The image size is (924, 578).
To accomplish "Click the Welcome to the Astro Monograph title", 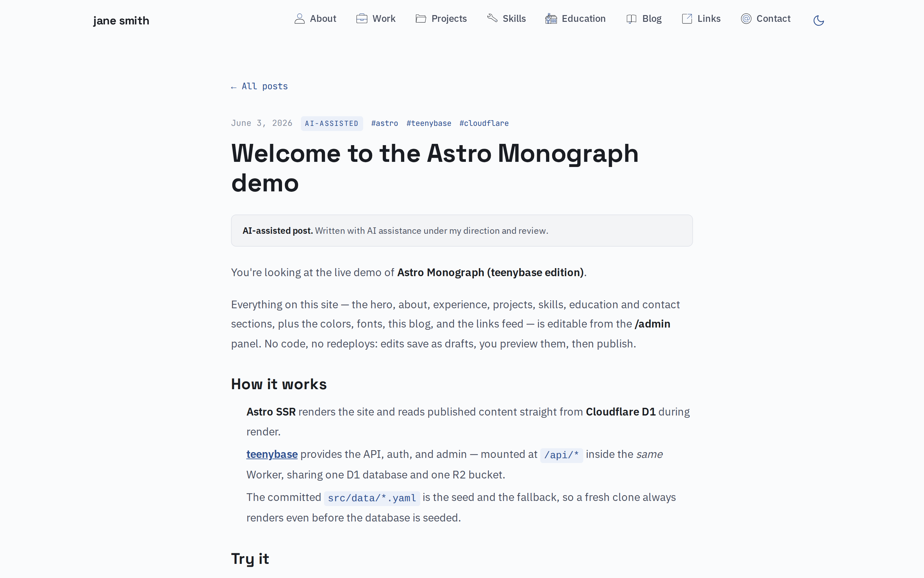I will pos(434,168).
